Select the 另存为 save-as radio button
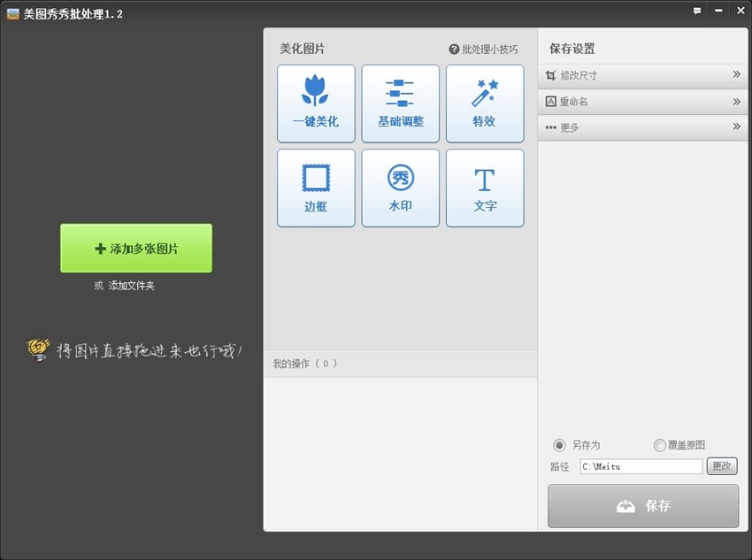Image resolution: width=752 pixels, height=560 pixels. tap(561, 445)
